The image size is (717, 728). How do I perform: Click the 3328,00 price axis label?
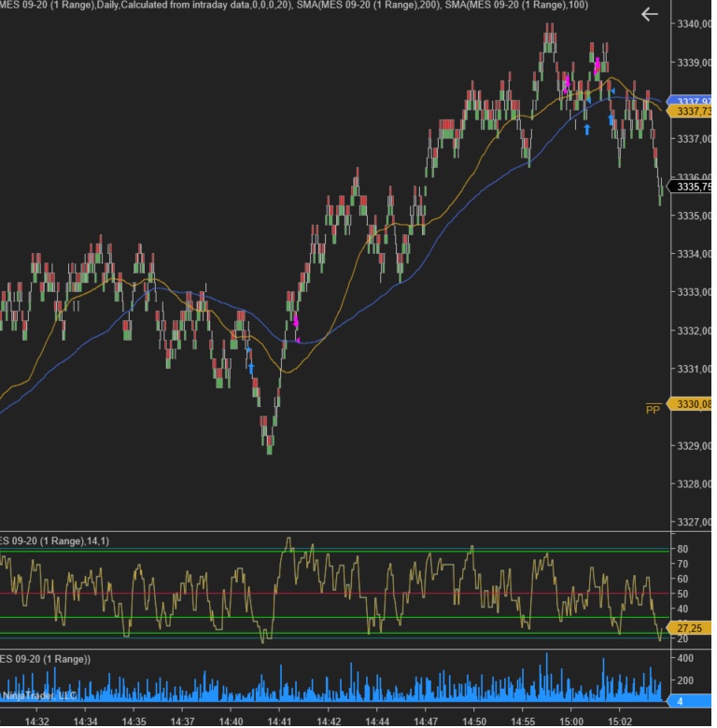(x=694, y=483)
